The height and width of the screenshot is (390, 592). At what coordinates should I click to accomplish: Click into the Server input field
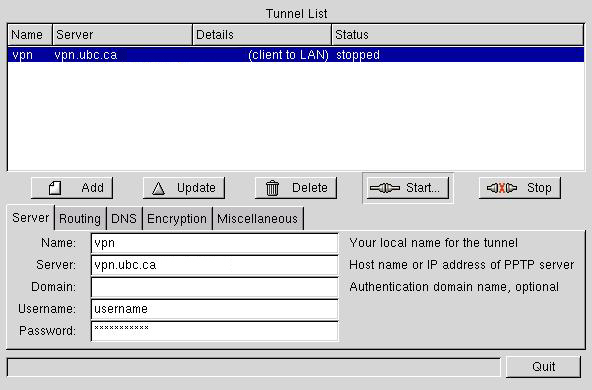point(214,265)
